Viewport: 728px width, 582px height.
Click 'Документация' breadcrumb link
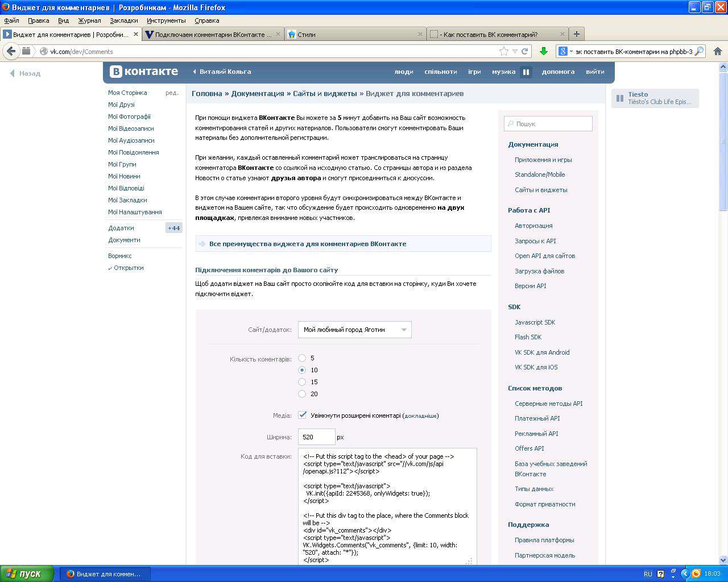click(258, 94)
